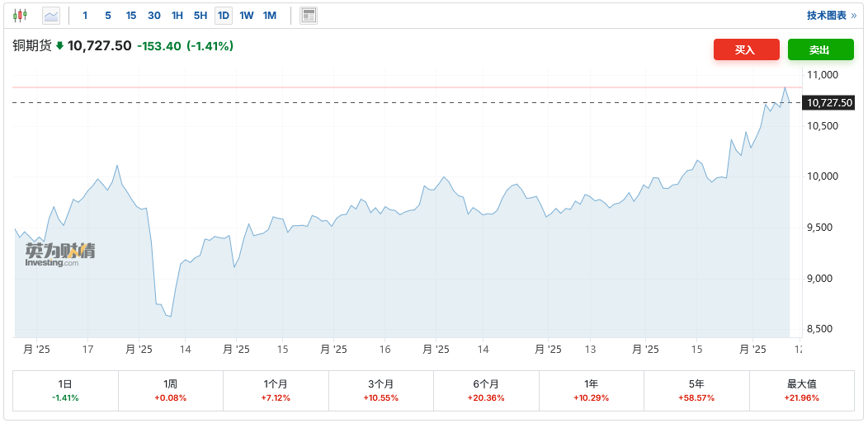This screenshot has width=868, height=423.
Task: Click the 英为财情 Investing.com watermark logo
Action: (x=60, y=254)
